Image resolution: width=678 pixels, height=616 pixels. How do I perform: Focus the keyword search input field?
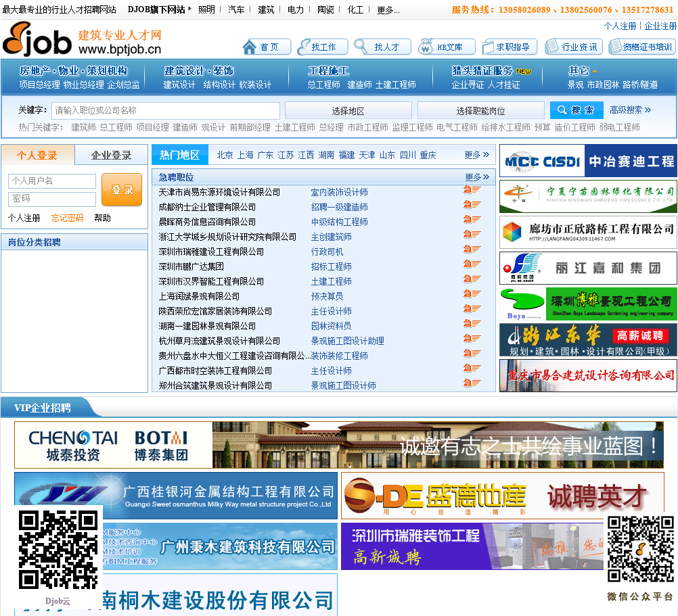pyautogui.click(x=166, y=110)
